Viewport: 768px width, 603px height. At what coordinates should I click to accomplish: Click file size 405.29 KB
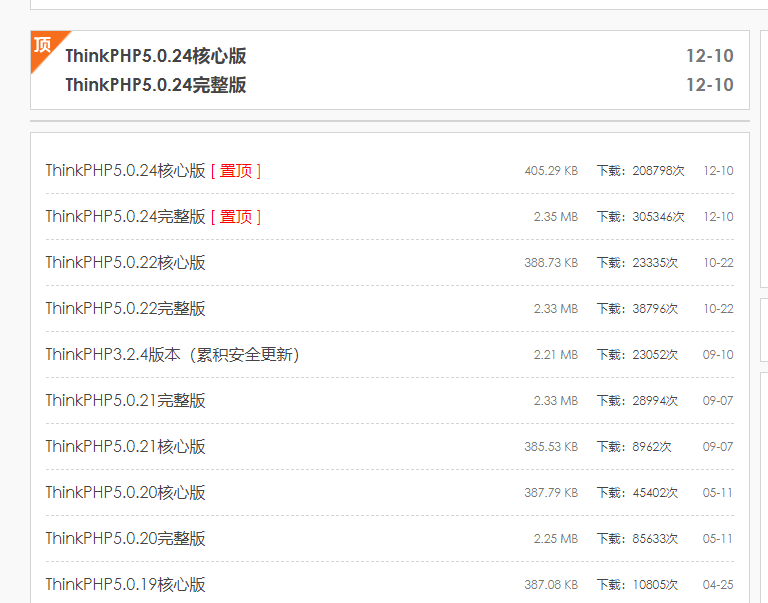pos(551,171)
